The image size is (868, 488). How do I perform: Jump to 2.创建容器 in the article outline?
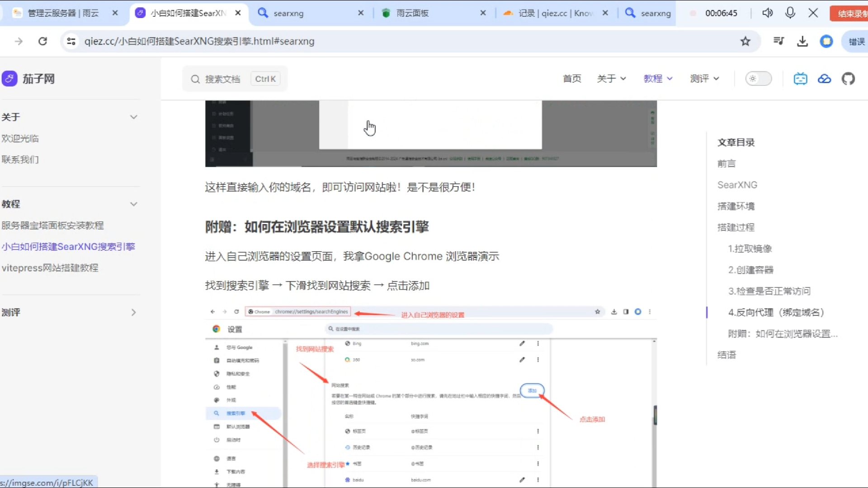750,270
